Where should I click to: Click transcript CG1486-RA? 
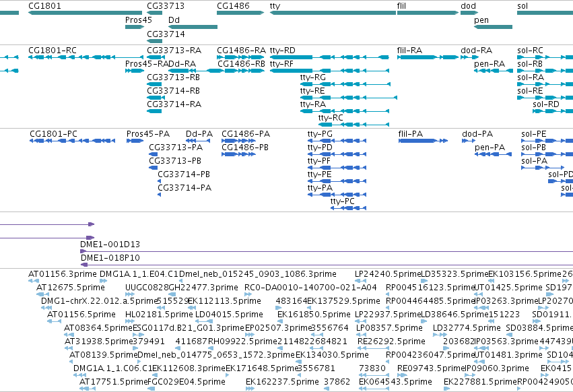240,57
